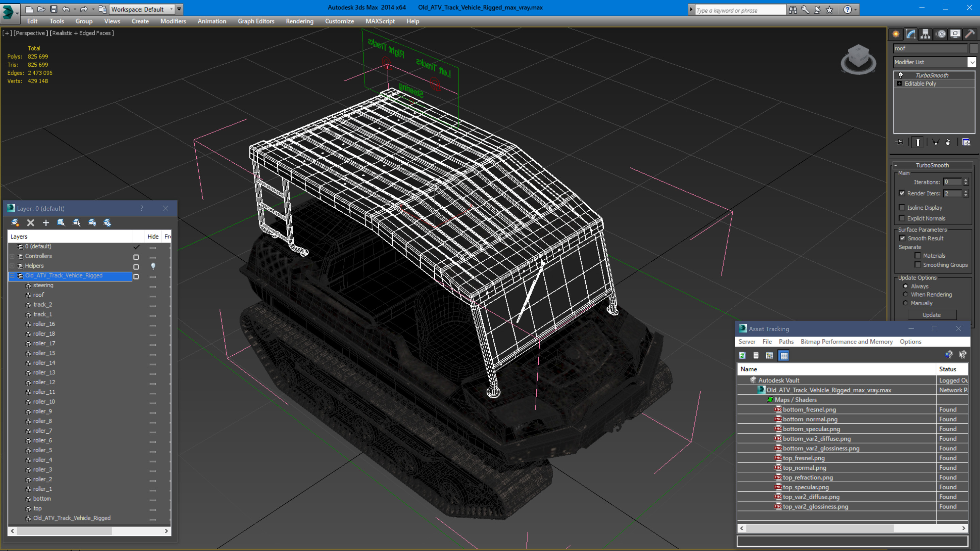Expand the Editable Poly sub-objects
The width and height of the screenshot is (980, 551).
[x=899, y=83]
